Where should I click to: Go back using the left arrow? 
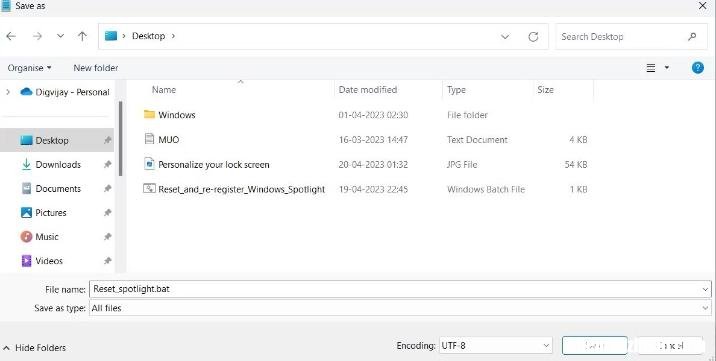11,37
